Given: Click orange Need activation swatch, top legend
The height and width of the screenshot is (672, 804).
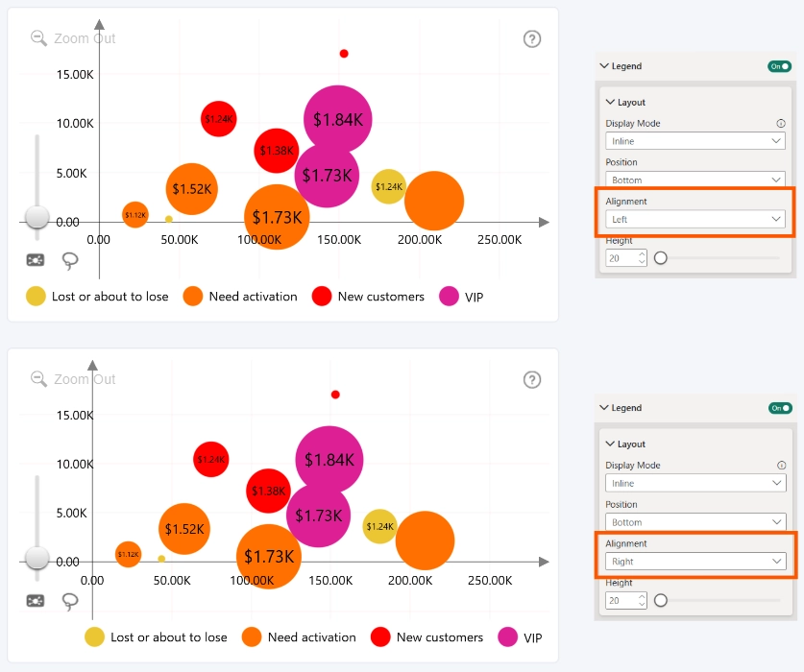Looking at the screenshot, I should pos(193,297).
